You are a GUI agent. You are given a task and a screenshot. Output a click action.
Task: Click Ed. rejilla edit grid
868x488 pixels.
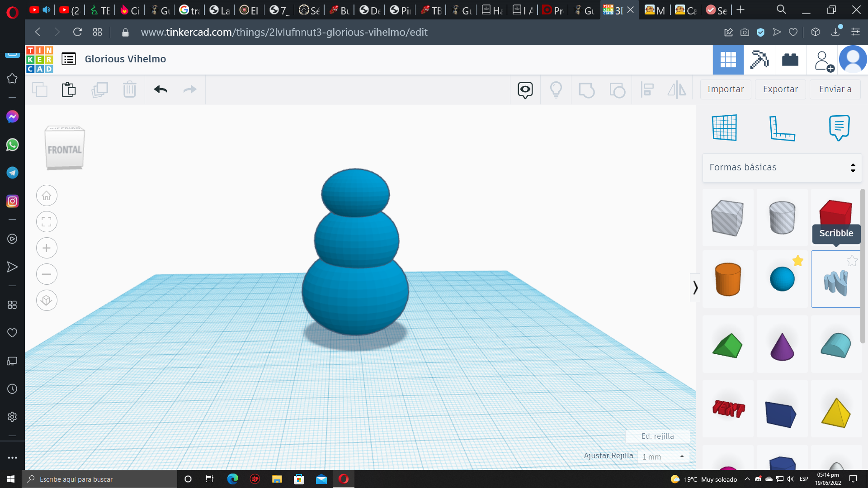657,436
